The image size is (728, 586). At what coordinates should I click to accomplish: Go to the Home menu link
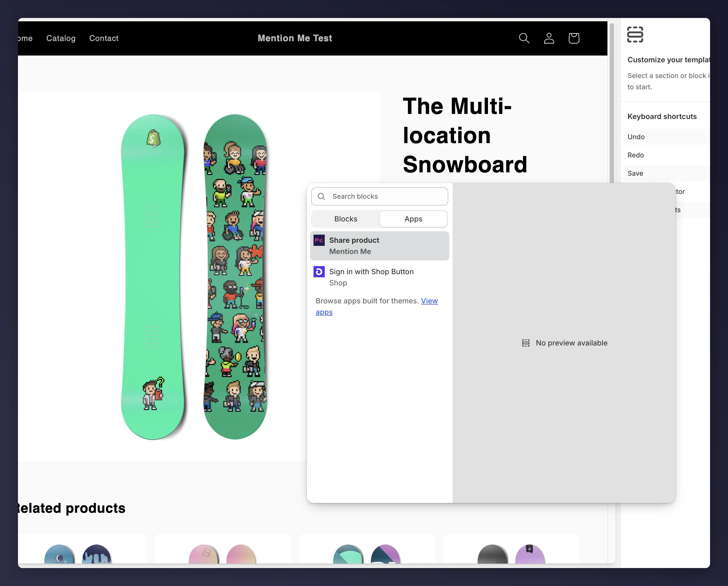[x=25, y=38]
